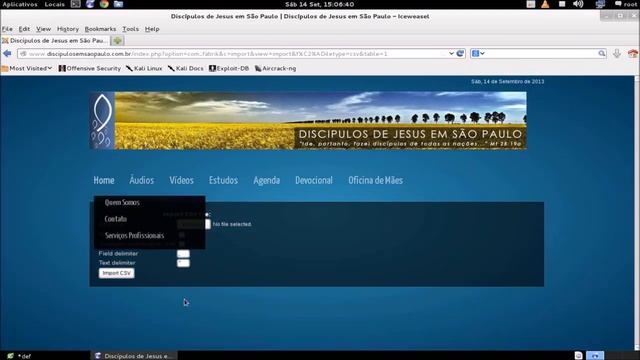Open the search engine selector dropdown

[x=478, y=53]
